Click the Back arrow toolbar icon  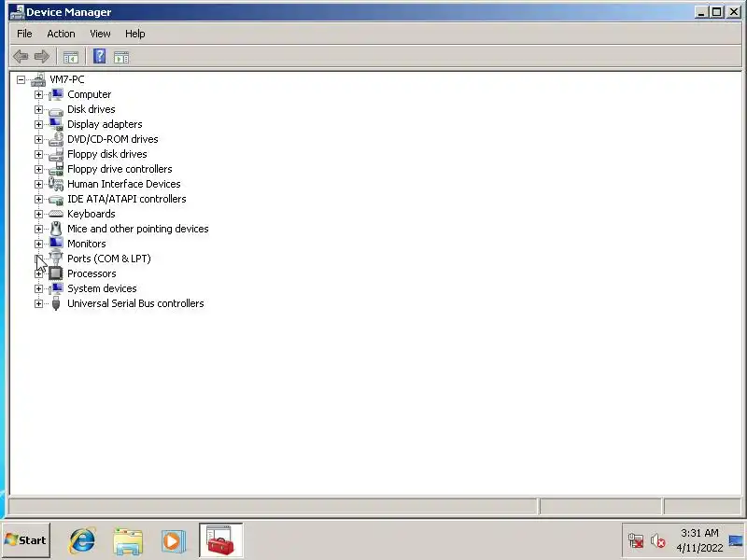pyautogui.click(x=21, y=57)
